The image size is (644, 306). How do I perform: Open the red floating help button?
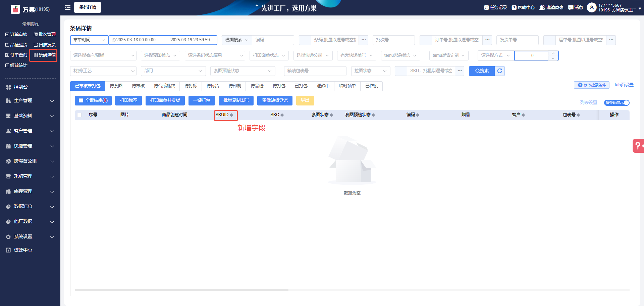[x=638, y=146]
